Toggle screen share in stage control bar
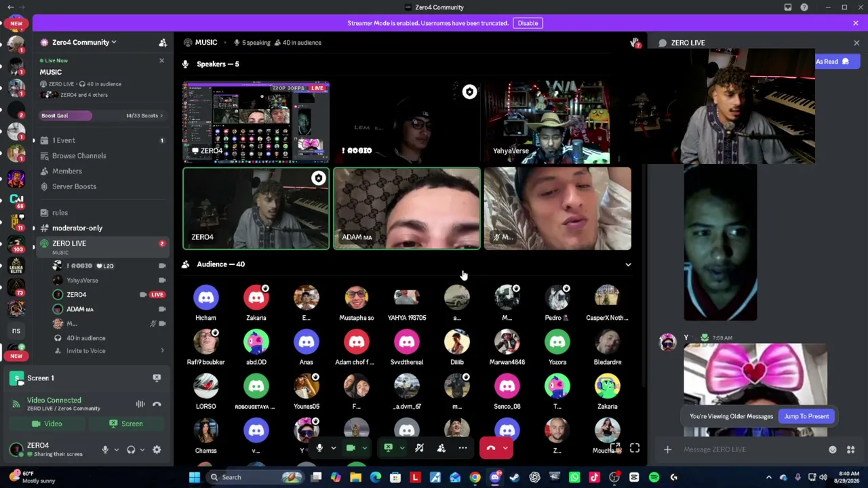Image resolution: width=868 pixels, height=488 pixels. click(388, 448)
